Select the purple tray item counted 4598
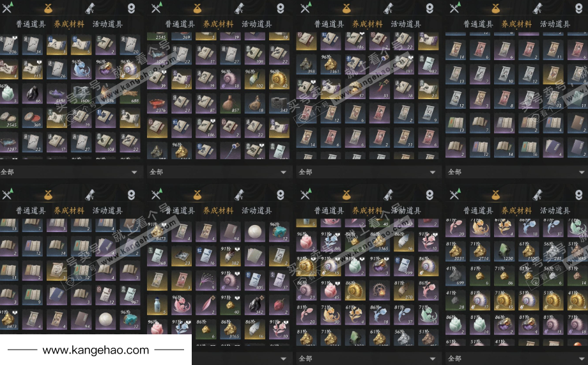Screen dimensions: 588x365 57,94
